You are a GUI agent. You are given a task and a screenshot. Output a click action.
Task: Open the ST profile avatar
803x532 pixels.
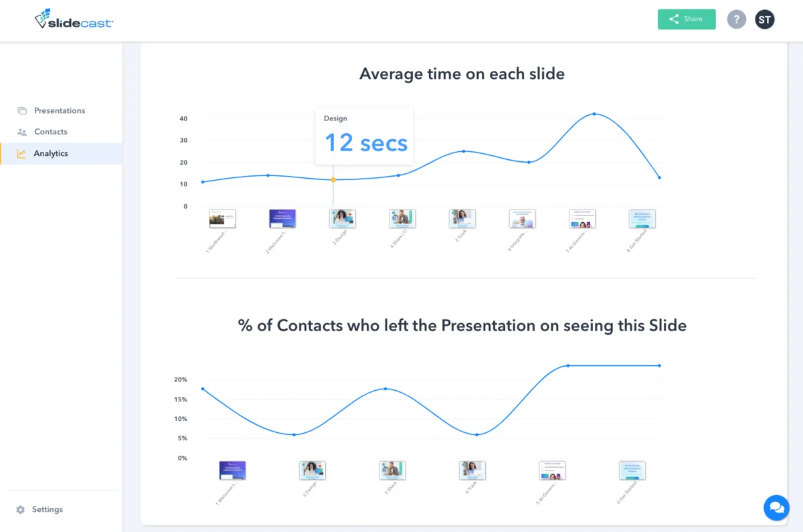pos(764,19)
